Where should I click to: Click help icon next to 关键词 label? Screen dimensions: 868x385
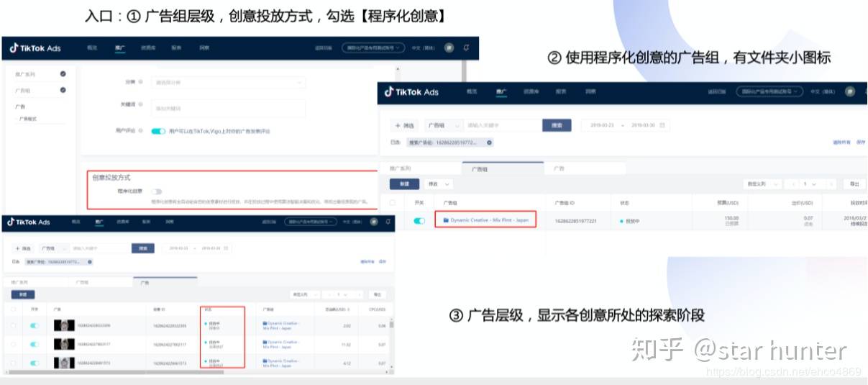(140, 104)
